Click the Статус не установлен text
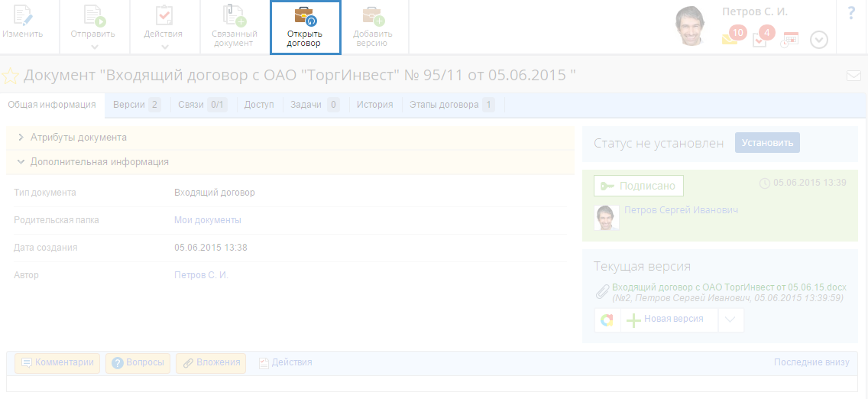 pos(659,144)
